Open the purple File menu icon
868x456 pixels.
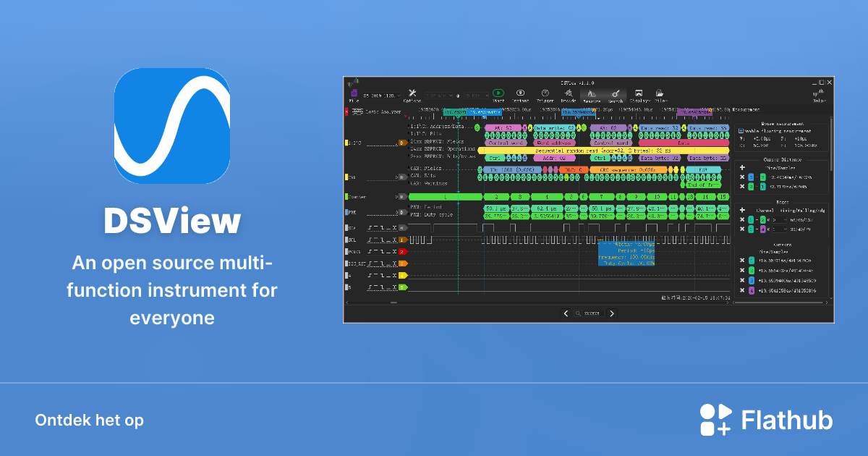tap(354, 95)
